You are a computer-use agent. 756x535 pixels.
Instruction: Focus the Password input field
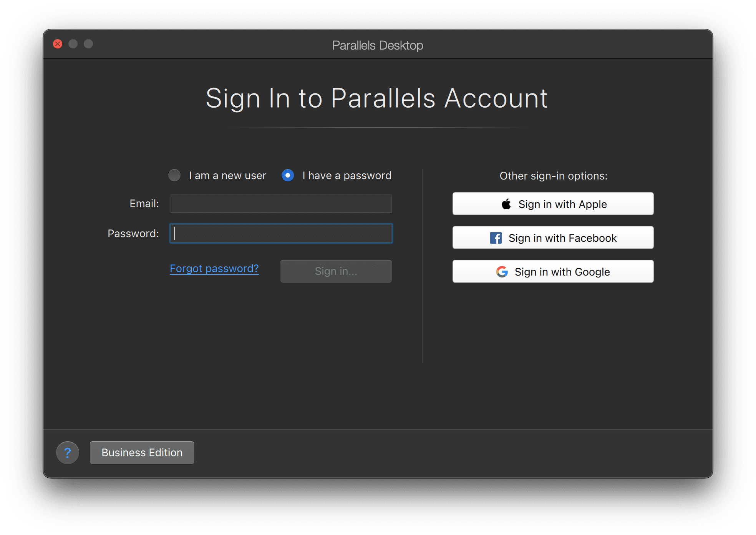tap(281, 233)
